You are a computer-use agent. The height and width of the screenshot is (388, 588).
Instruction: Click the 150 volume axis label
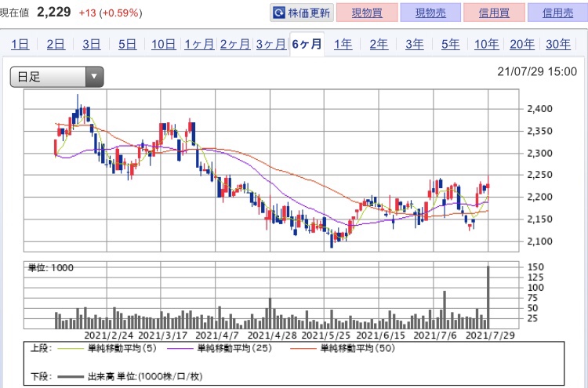coord(535,267)
